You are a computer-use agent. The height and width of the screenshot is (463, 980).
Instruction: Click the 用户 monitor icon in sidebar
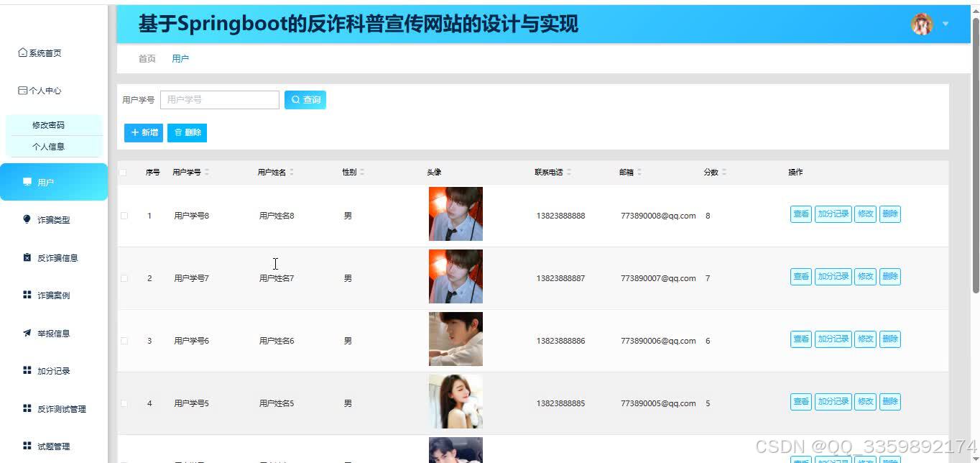[x=27, y=182]
